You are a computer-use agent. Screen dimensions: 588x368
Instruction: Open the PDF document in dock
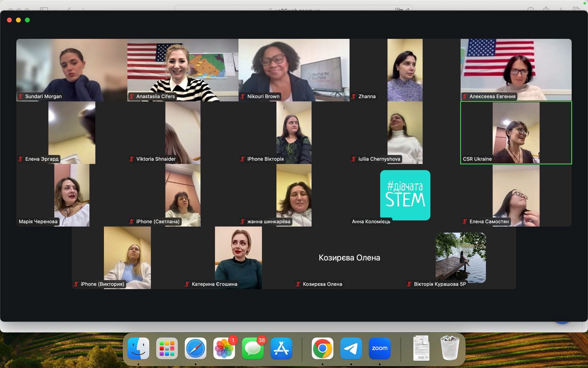click(x=421, y=348)
